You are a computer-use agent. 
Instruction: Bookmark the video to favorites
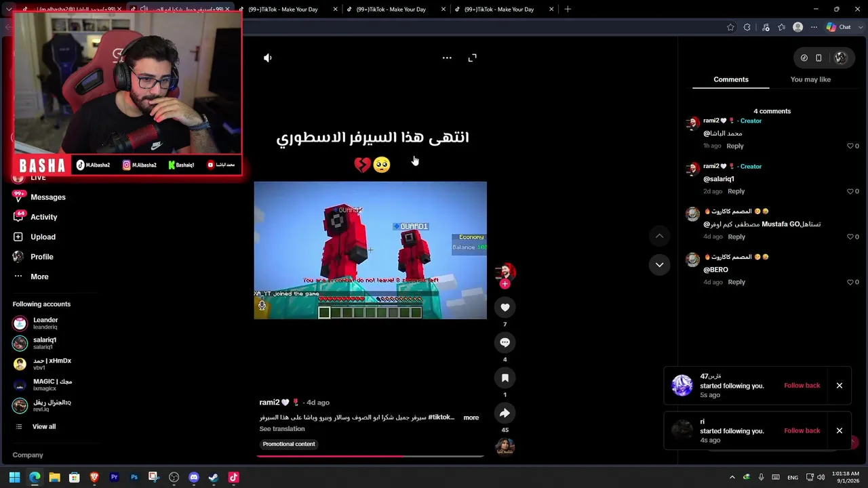pos(505,378)
